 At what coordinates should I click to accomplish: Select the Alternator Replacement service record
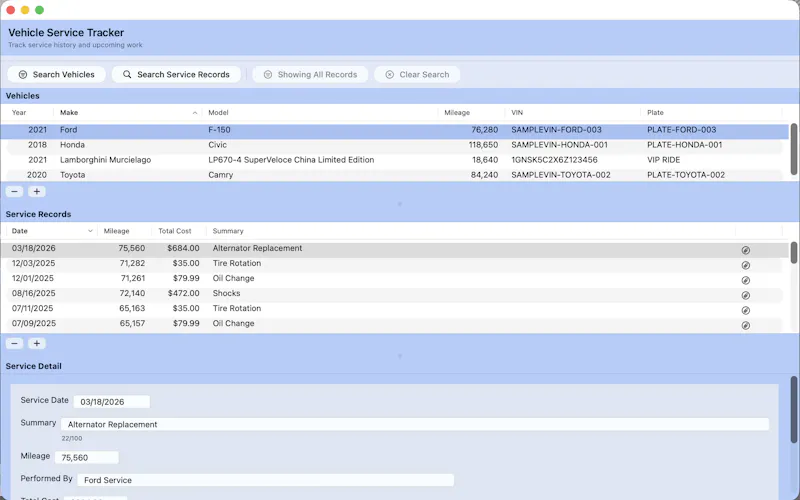[394, 248]
